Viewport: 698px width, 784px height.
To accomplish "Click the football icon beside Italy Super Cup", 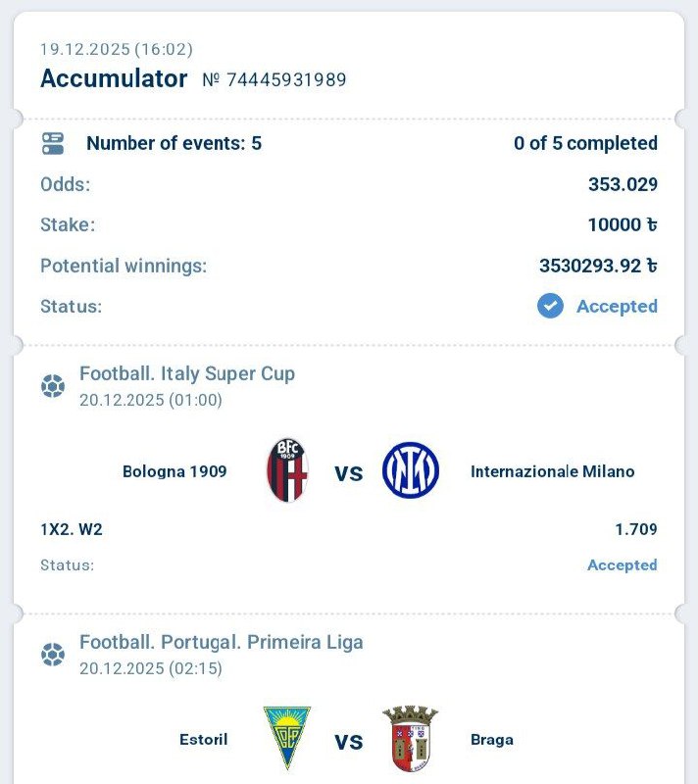I will point(53,386).
